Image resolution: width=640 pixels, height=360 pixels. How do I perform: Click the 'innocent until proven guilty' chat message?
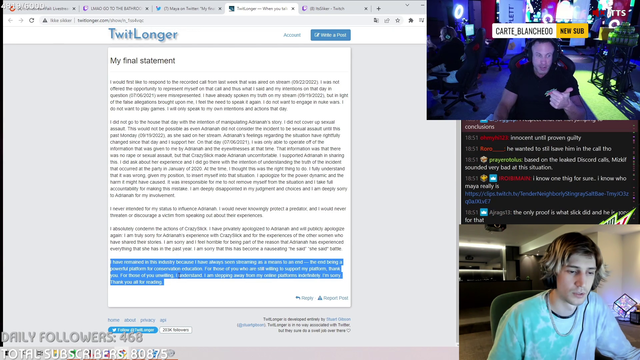(x=546, y=138)
